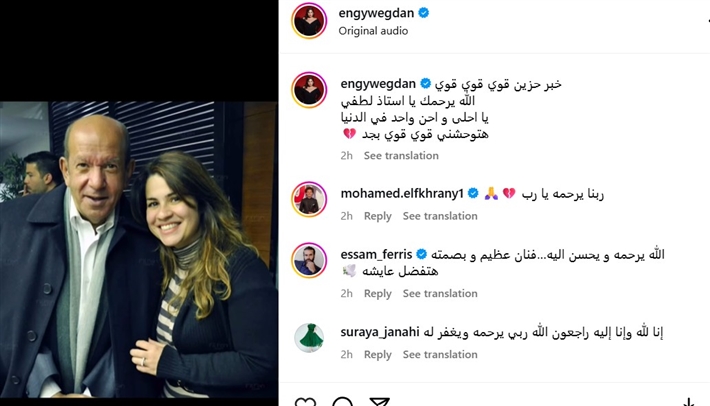Open engywegdan profile picture in post header

(x=309, y=21)
